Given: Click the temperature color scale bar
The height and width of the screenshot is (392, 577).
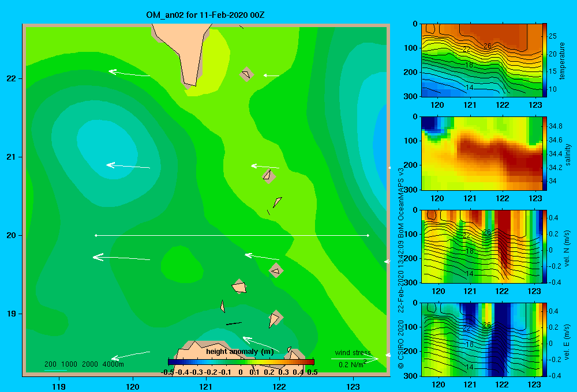Looking at the screenshot, I should [545, 61].
